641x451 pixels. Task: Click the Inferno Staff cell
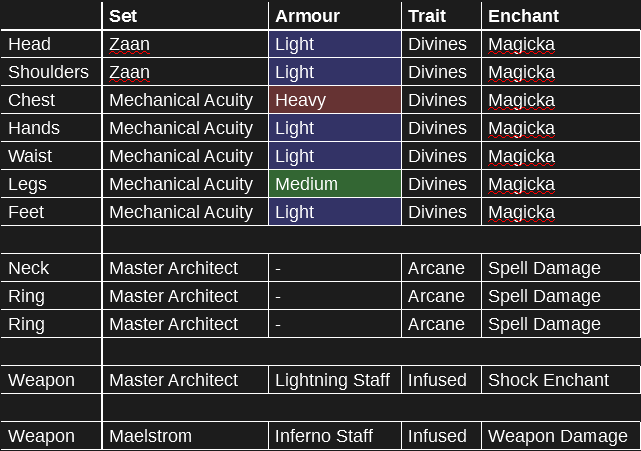(335, 436)
